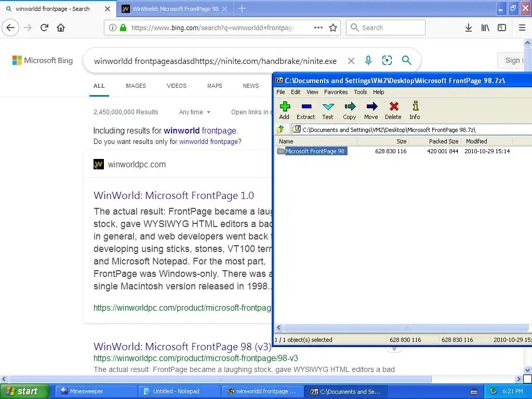The image size is (532, 399).
Task: Run Test on the archive
Action: tap(328, 111)
